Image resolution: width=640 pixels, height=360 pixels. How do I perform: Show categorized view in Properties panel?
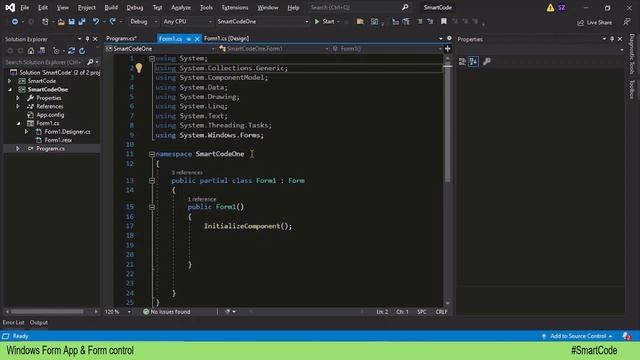462,62
